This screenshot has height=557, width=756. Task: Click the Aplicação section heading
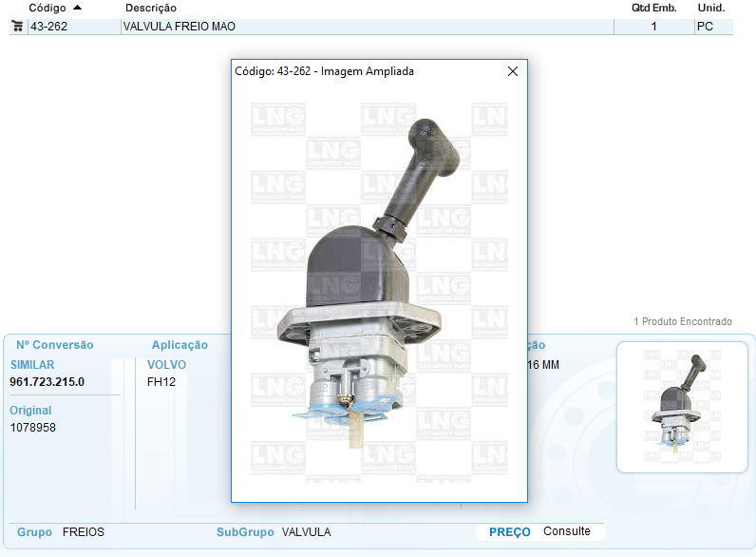(x=180, y=345)
